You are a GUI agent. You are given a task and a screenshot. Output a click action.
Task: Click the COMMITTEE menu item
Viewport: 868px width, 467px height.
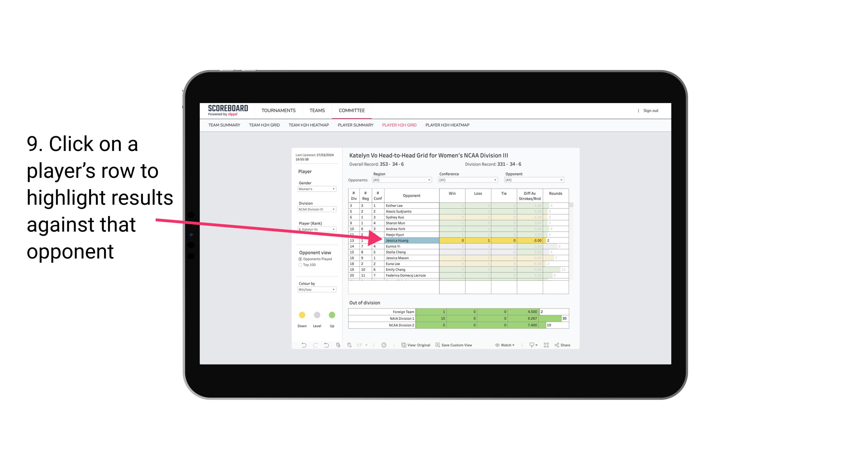coord(352,110)
